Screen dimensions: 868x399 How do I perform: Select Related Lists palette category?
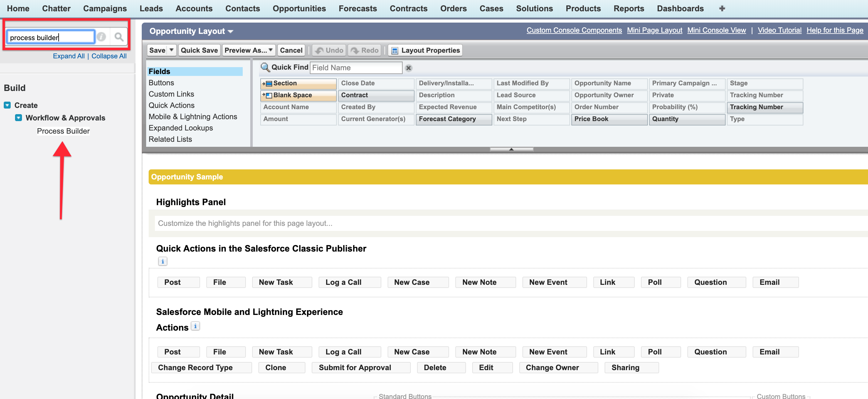(x=170, y=139)
